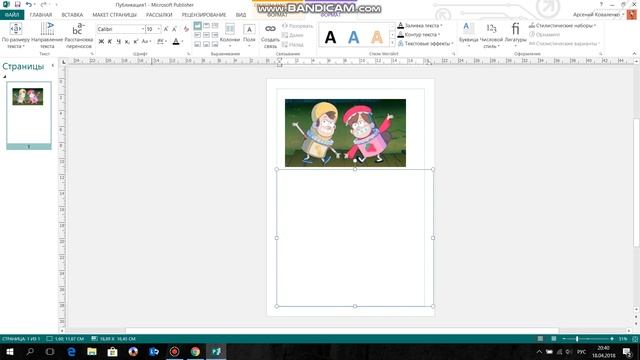The image size is (640, 360).
Task: Apply the black A WordArt style
Action: (x=331, y=38)
